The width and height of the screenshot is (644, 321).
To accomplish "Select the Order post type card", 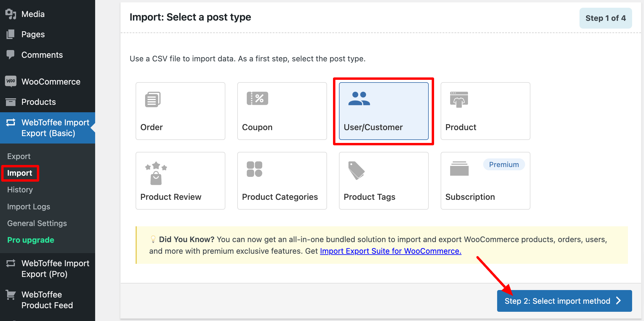I will click(180, 111).
